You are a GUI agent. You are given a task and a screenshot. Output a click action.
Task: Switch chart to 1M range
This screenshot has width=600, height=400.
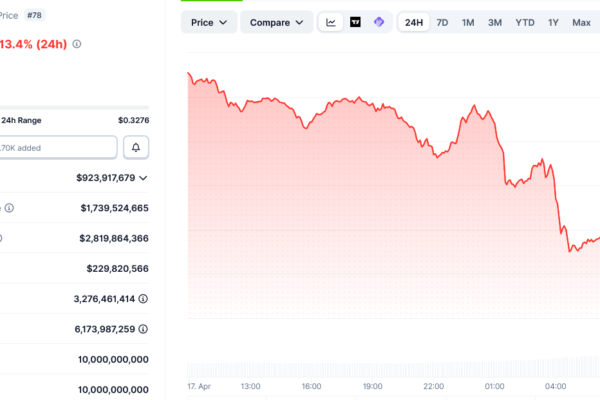(468, 22)
